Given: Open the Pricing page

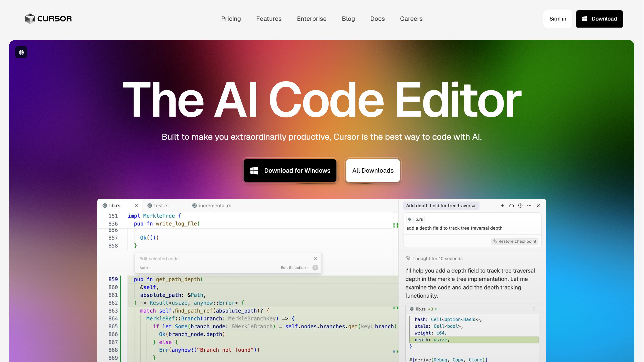Looking at the screenshot, I should tap(231, 19).
